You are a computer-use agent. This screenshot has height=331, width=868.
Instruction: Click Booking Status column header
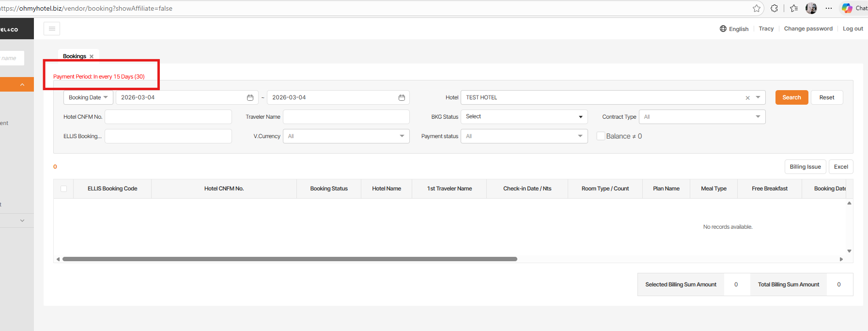(329, 189)
